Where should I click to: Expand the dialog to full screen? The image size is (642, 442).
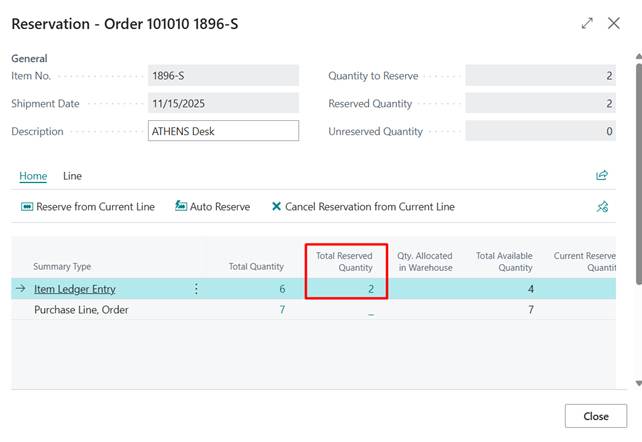coord(586,23)
